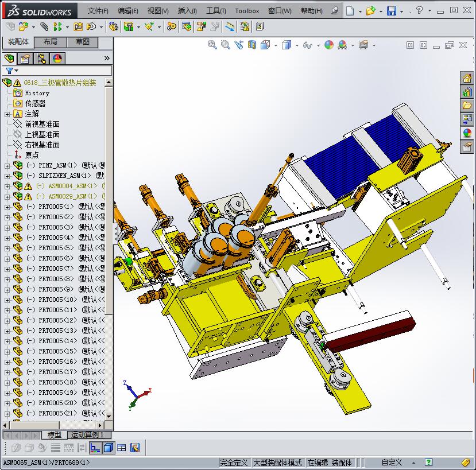476x470 pixels.
Task: Click the table grid icon in bottom toolbar
Action: 121,448
